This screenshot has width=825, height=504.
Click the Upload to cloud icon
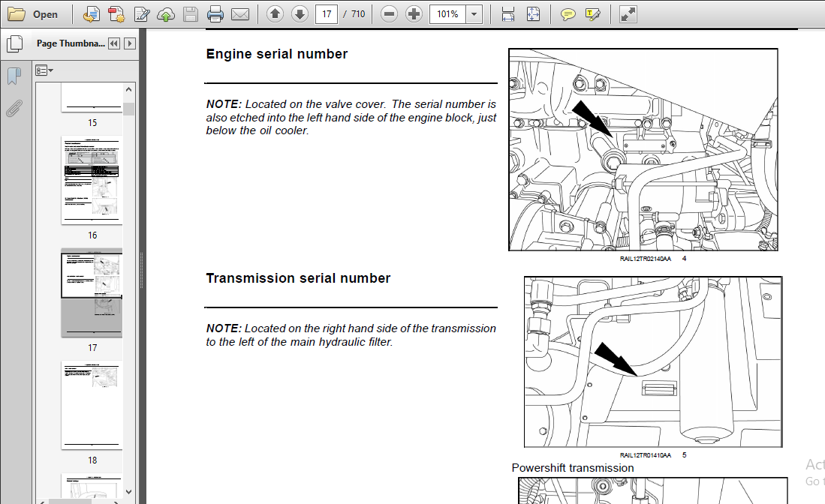[166, 14]
